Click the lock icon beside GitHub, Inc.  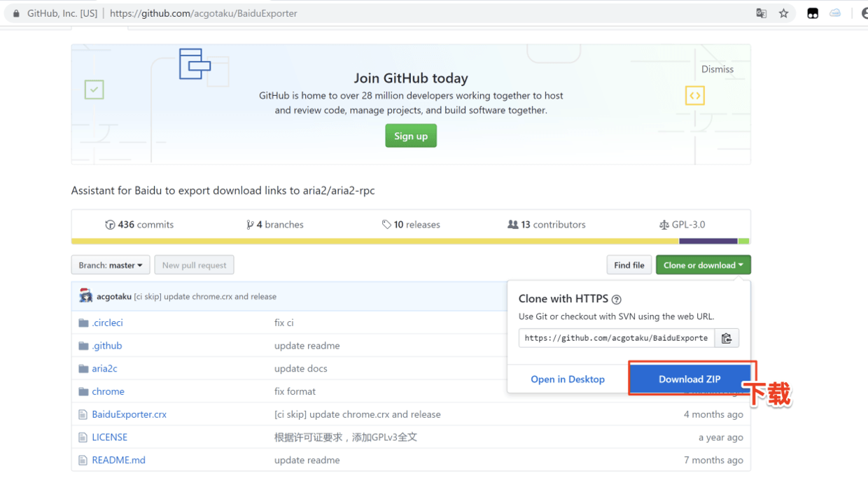pyautogui.click(x=16, y=13)
